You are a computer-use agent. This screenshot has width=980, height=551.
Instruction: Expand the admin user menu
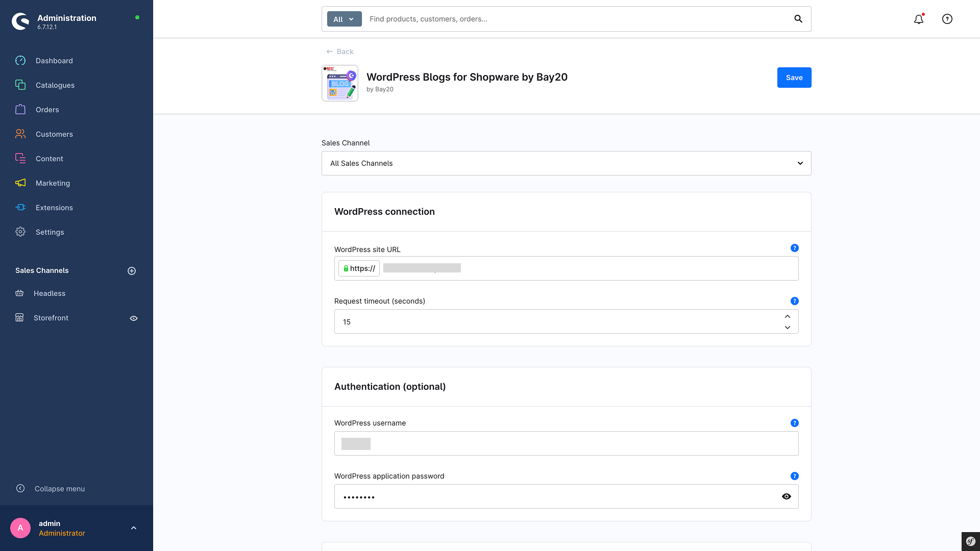[134, 528]
